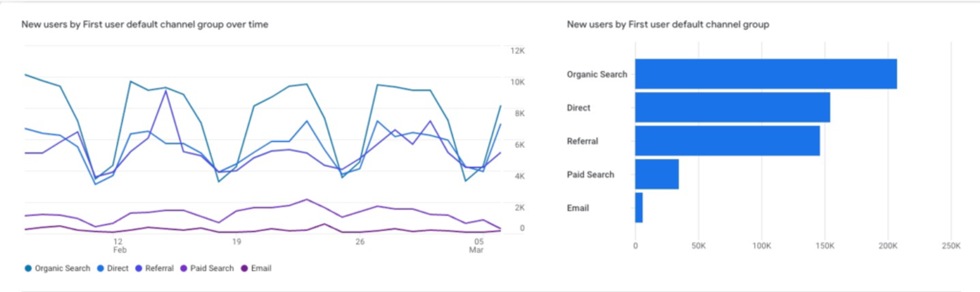
Task: Select the Paid Search bar
Action: click(657, 174)
